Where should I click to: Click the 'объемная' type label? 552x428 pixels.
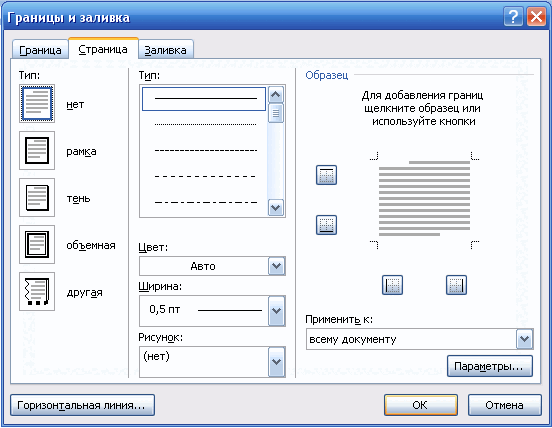(x=91, y=245)
